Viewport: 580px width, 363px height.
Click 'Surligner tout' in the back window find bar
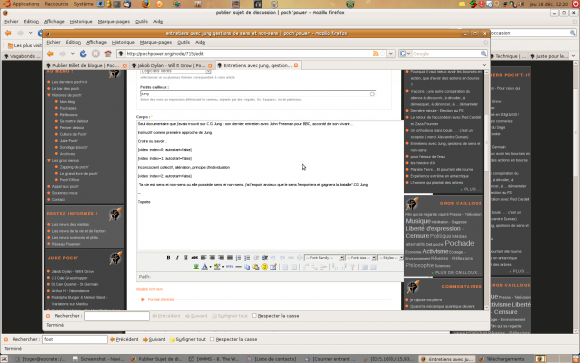(x=188, y=339)
